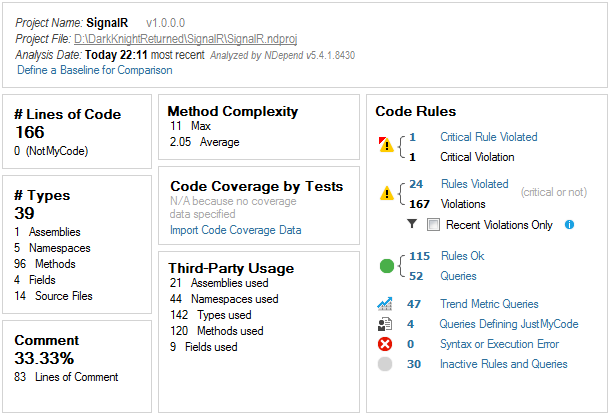Click the 0 syntax error count
This screenshot has height=415, width=612.
[x=410, y=344]
